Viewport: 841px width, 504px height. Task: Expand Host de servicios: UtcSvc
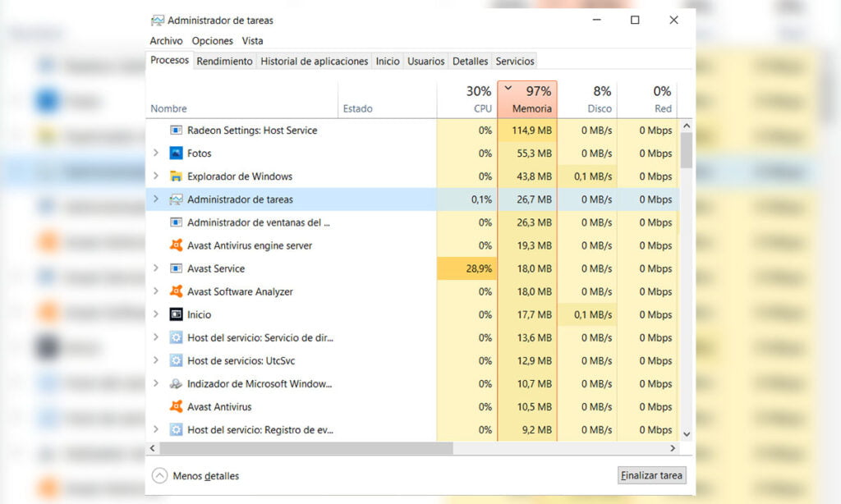(x=156, y=360)
